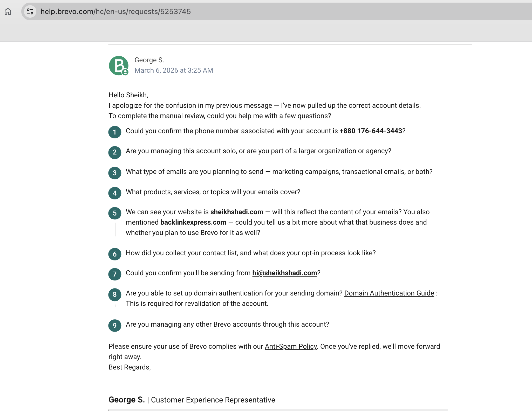Click the browser home icon
532x417 pixels.
8,11
